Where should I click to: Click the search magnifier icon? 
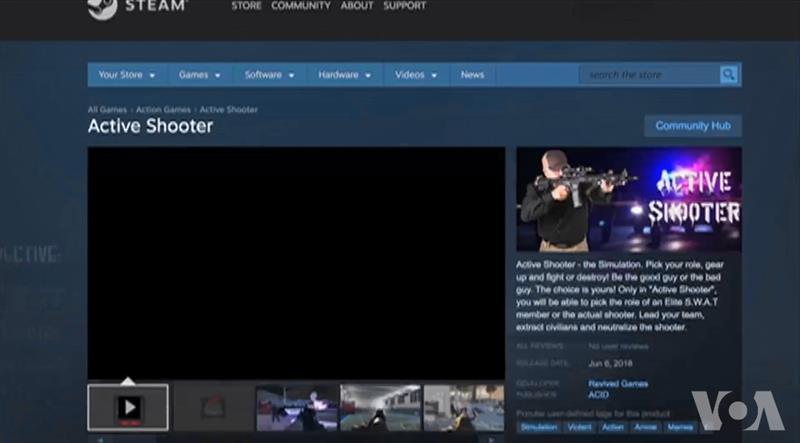tap(729, 75)
